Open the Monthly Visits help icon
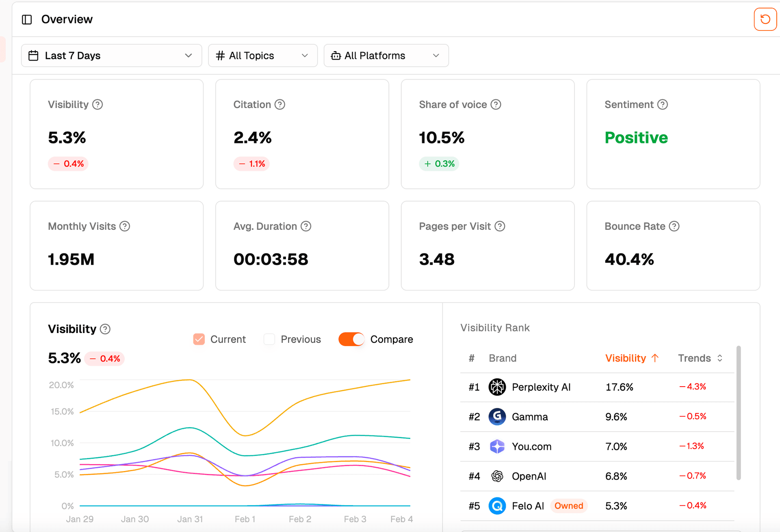780x532 pixels. [x=125, y=226]
